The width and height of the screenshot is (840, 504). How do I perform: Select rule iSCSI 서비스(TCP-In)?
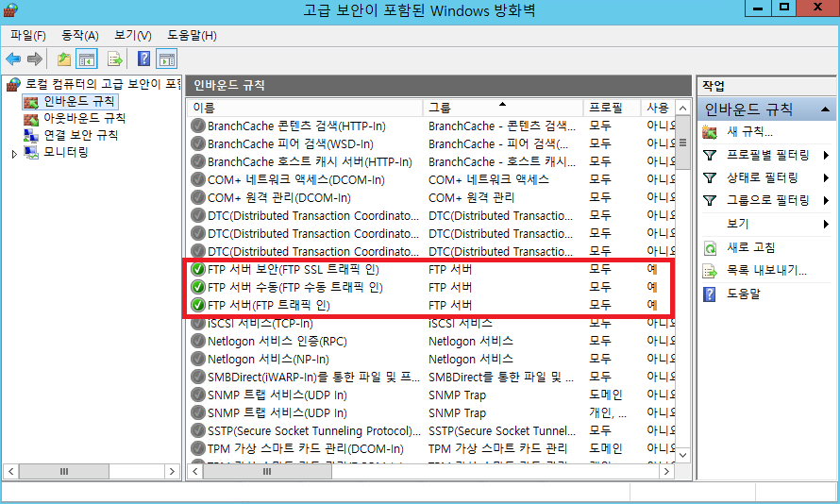[x=260, y=324]
